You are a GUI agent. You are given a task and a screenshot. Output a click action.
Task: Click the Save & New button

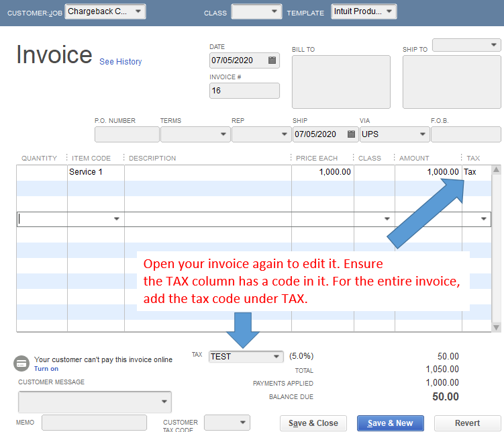[390, 423]
